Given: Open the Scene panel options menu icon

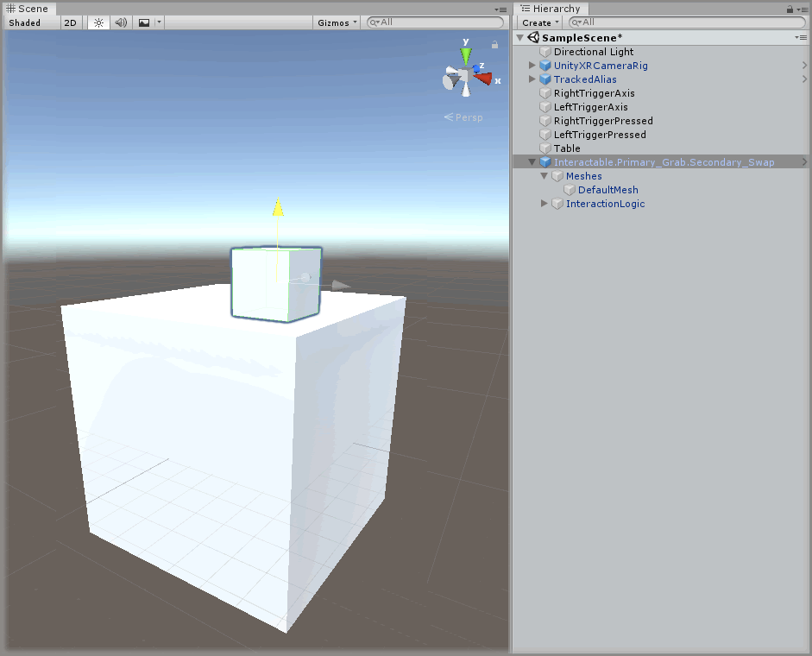Looking at the screenshot, I should pyautogui.click(x=501, y=9).
